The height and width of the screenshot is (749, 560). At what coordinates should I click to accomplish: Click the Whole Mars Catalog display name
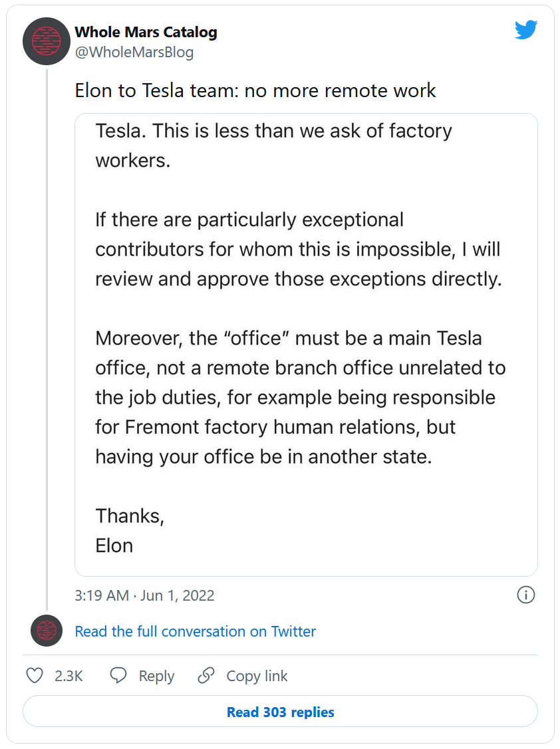pos(146,32)
